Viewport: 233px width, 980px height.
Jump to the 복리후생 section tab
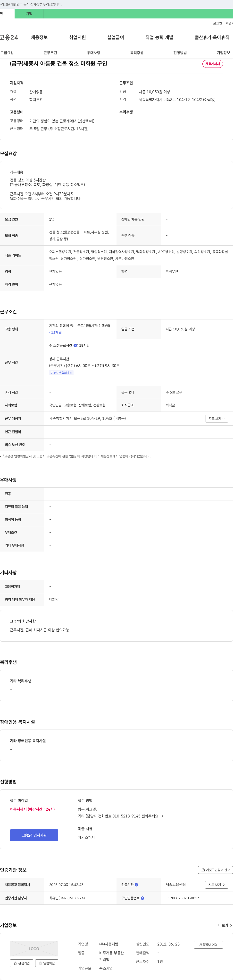[x=137, y=53]
